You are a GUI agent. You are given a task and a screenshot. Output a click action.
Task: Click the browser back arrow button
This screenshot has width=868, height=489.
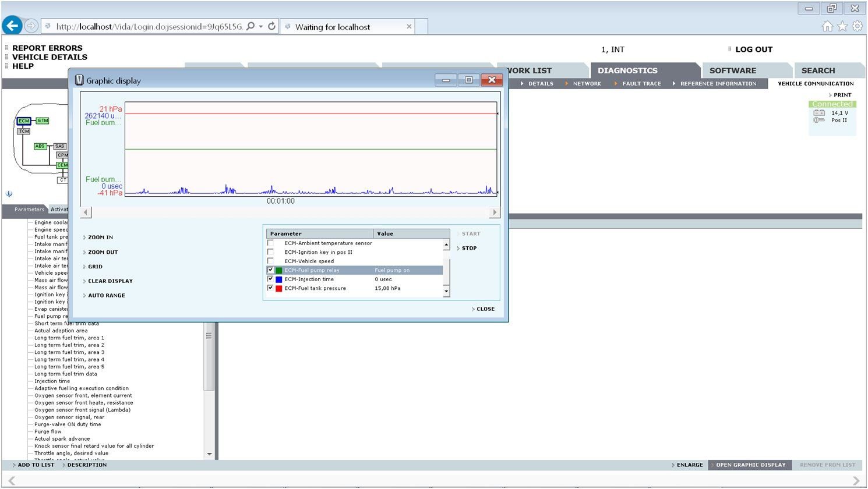[12, 26]
